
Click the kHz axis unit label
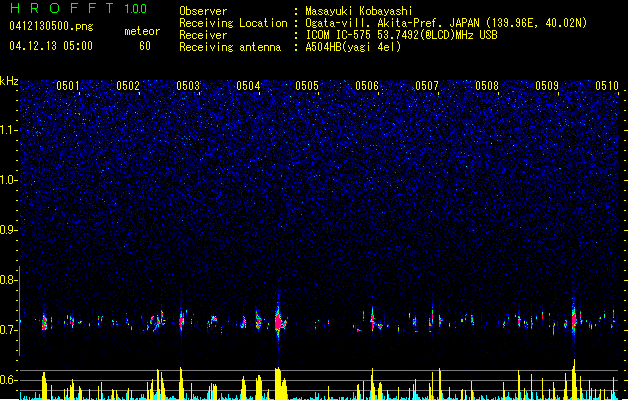9,81
